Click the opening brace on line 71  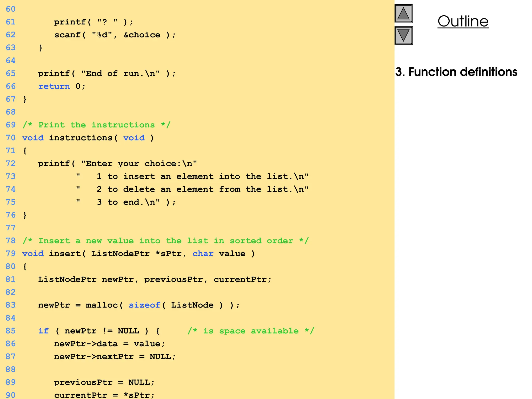point(25,151)
